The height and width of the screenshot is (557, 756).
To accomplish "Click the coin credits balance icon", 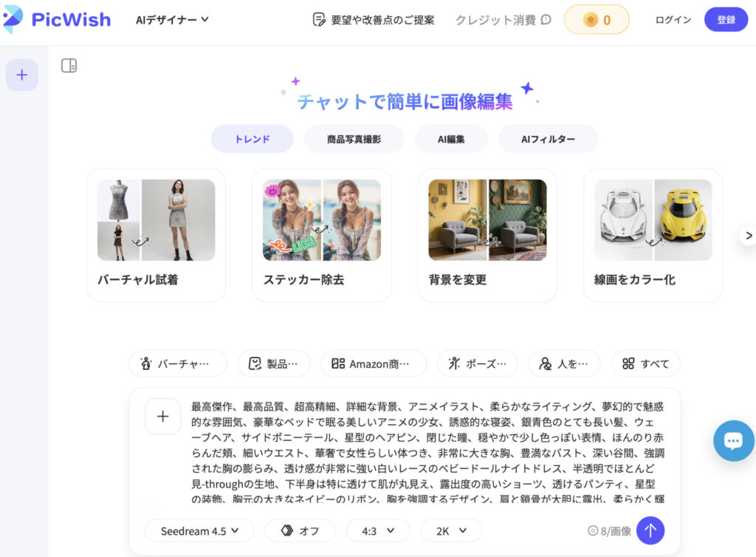I will point(591,20).
